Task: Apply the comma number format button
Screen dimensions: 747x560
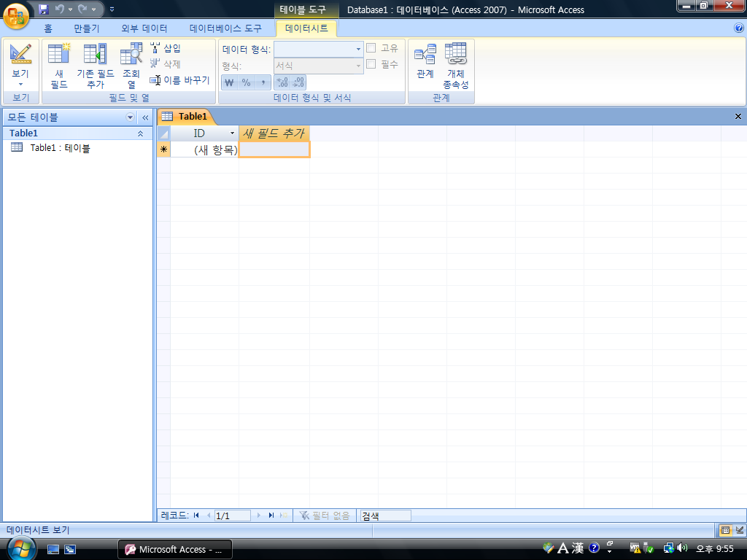Action: point(263,82)
